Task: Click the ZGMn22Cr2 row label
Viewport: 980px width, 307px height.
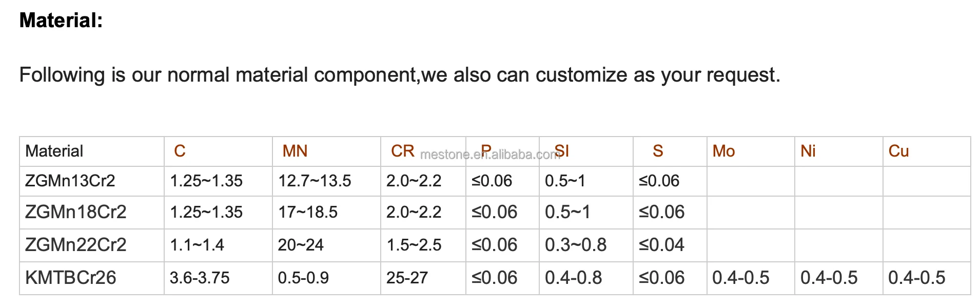Action: point(75,245)
